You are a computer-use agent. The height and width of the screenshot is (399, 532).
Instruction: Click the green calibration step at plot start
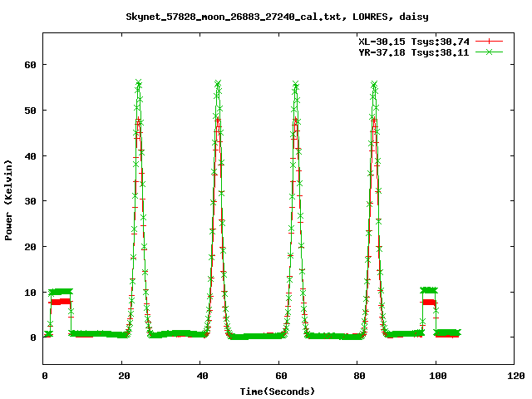[60, 292]
